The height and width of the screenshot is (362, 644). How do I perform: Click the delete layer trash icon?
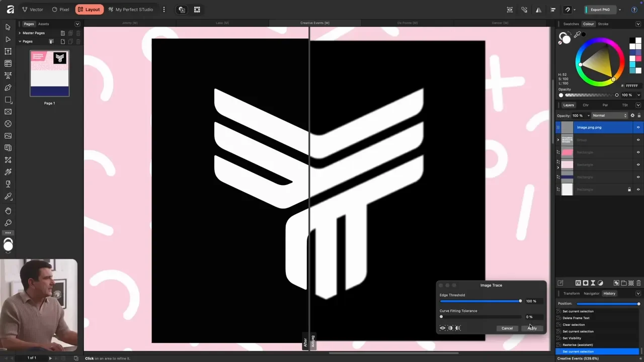tap(638, 283)
